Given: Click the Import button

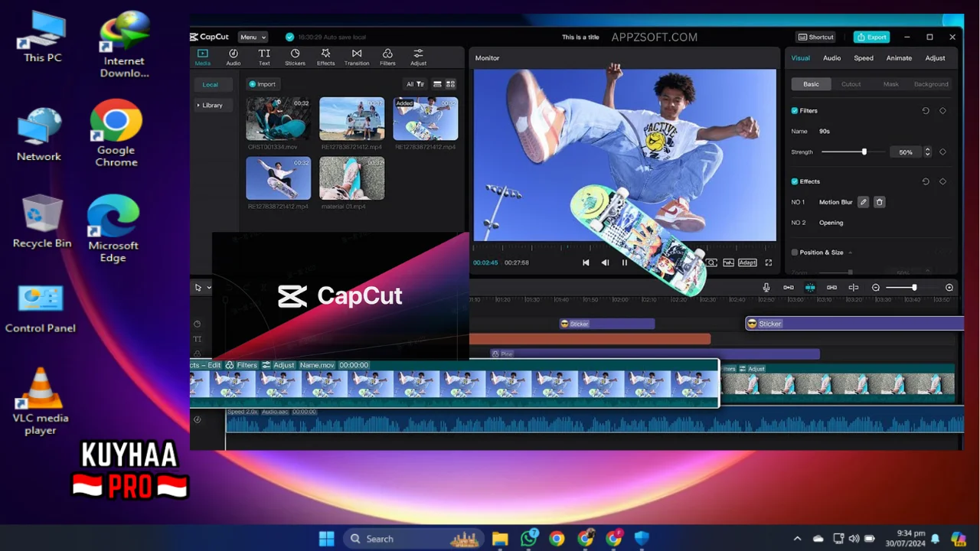Looking at the screenshot, I should [263, 84].
